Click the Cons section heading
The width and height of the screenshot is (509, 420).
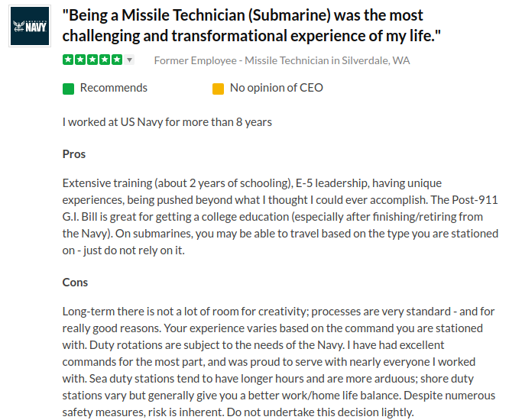pos(75,283)
